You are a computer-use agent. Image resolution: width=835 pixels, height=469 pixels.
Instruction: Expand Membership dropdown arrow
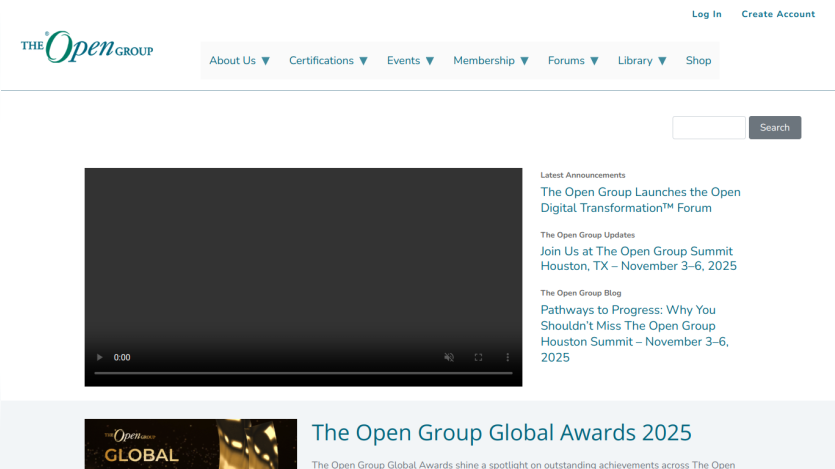point(525,61)
